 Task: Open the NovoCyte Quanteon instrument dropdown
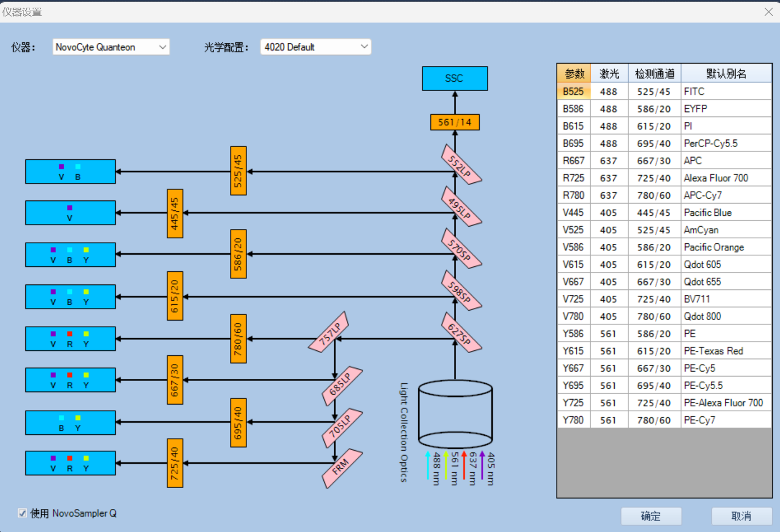111,47
